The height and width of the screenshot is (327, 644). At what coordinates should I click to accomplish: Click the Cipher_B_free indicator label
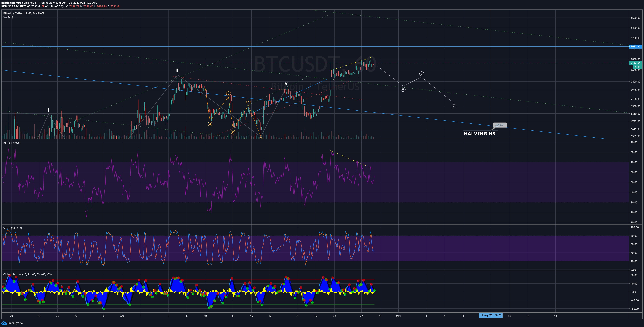point(27,274)
